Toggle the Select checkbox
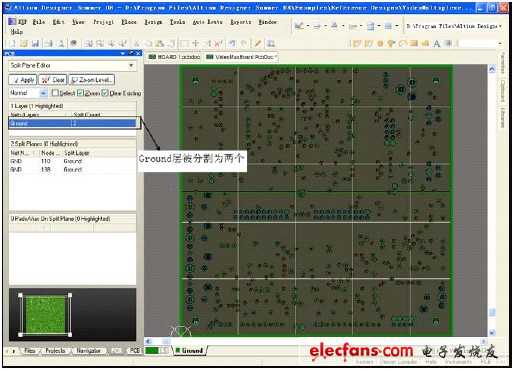Image resolution: width=513 pixels, height=371 pixels. [x=55, y=93]
